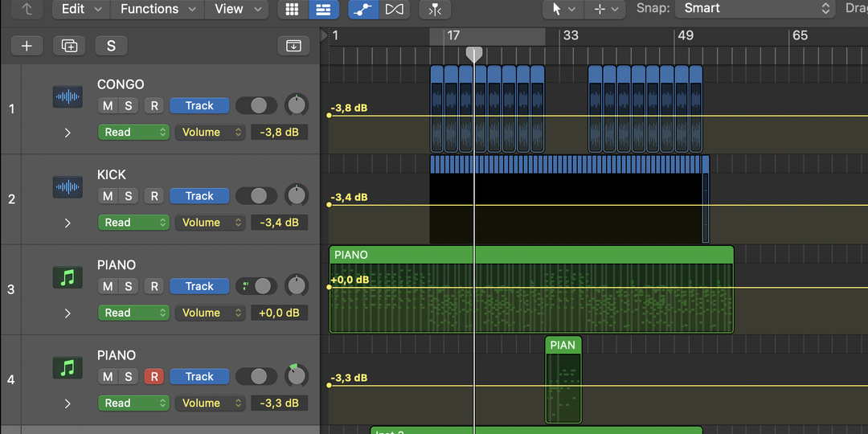Mute track 4 PIANO

pyautogui.click(x=108, y=376)
